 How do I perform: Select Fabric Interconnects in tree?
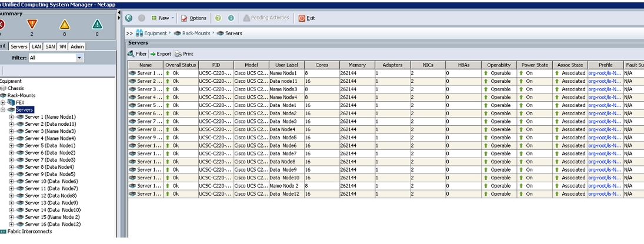(x=29, y=231)
